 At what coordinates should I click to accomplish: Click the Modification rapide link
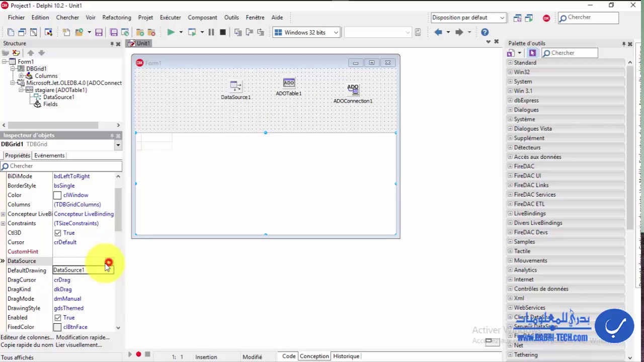point(83,337)
